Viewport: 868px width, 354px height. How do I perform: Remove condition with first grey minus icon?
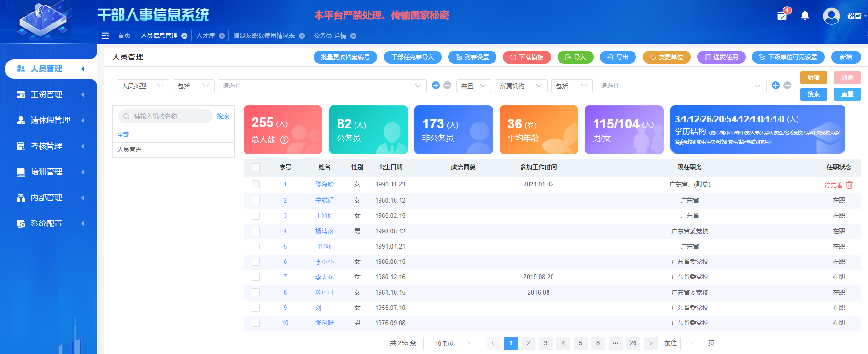[447, 85]
